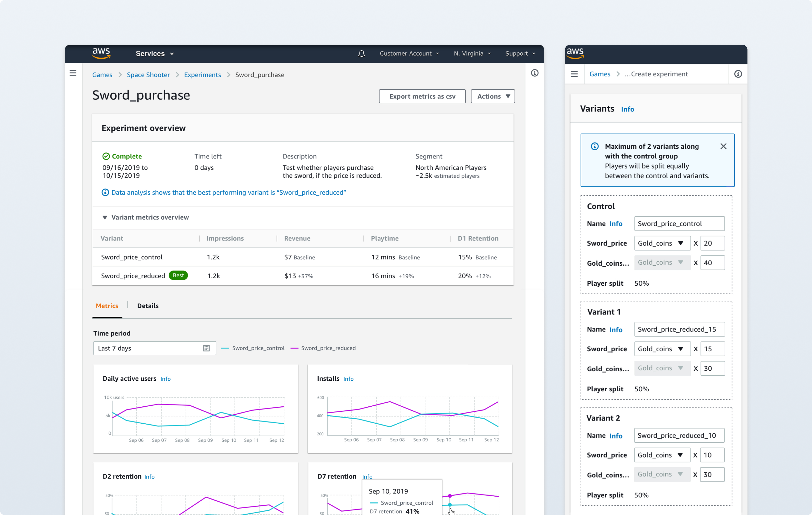Open Info link next to Variant 2 Name
The height and width of the screenshot is (515, 812).
click(x=616, y=436)
